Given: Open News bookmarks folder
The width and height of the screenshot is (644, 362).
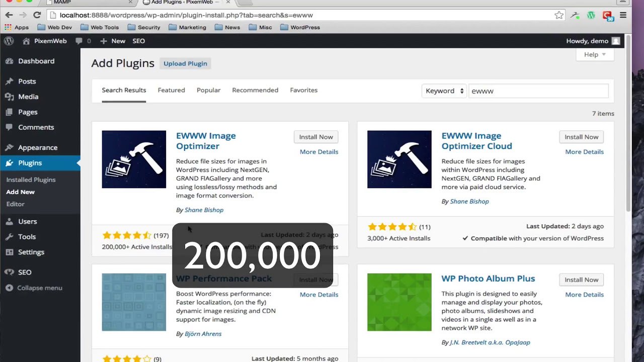Looking at the screenshot, I should pyautogui.click(x=227, y=27).
